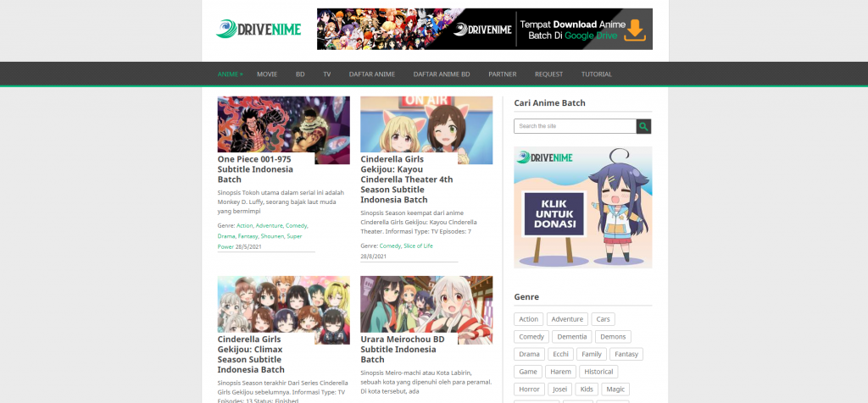Select the Magic genre tag
Screen dimensions: 868x403
[615, 389]
